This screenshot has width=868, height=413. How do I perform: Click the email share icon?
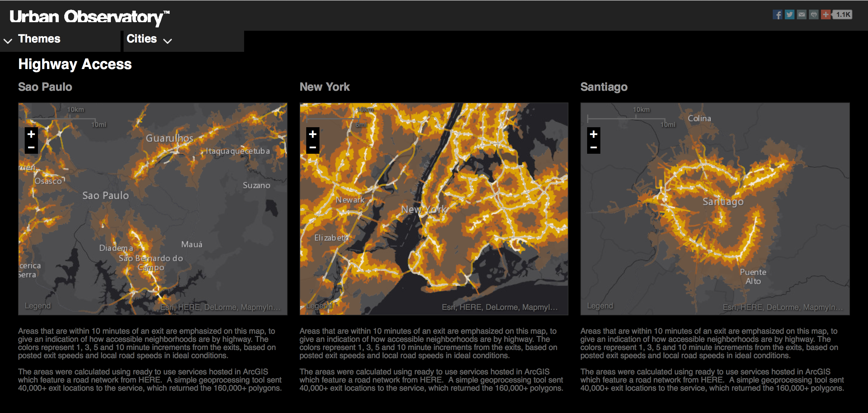coord(802,14)
